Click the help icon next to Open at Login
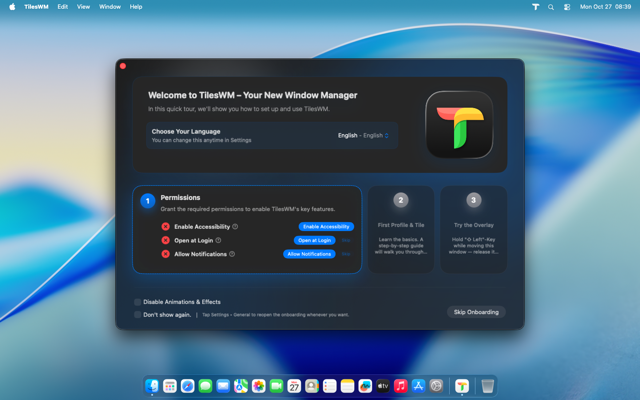Screen dimensions: 640x400 pos(218,240)
